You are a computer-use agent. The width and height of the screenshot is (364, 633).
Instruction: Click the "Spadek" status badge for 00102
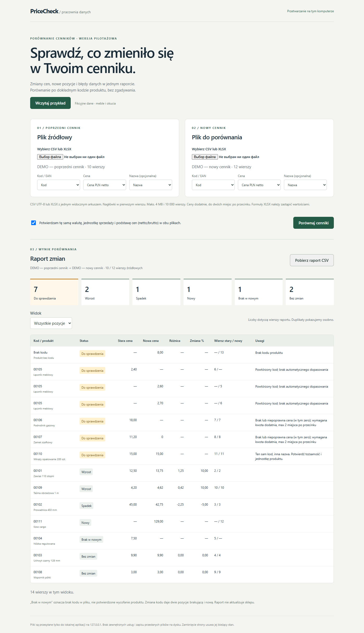[x=87, y=506]
